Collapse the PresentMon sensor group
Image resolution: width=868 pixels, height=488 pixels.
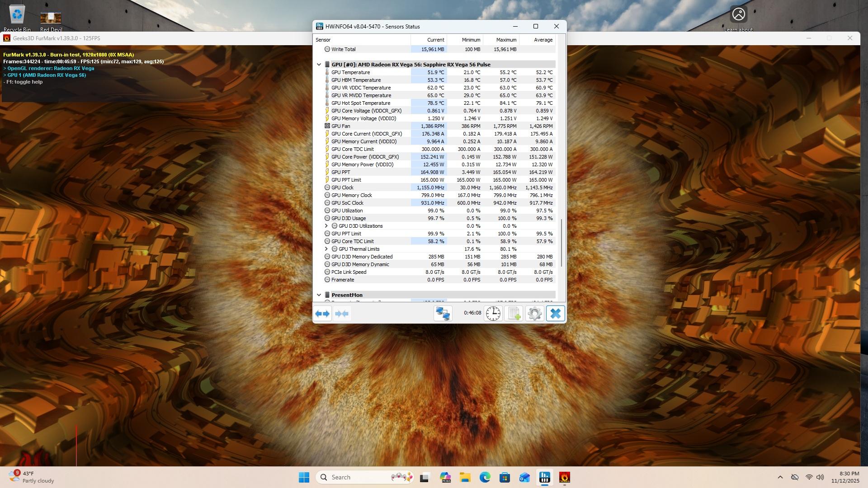click(319, 295)
